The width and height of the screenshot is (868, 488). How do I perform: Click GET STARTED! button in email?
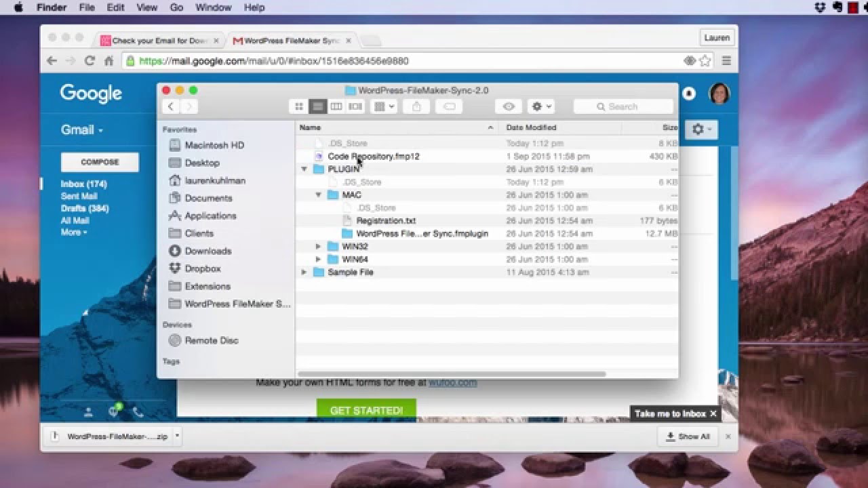366,410
